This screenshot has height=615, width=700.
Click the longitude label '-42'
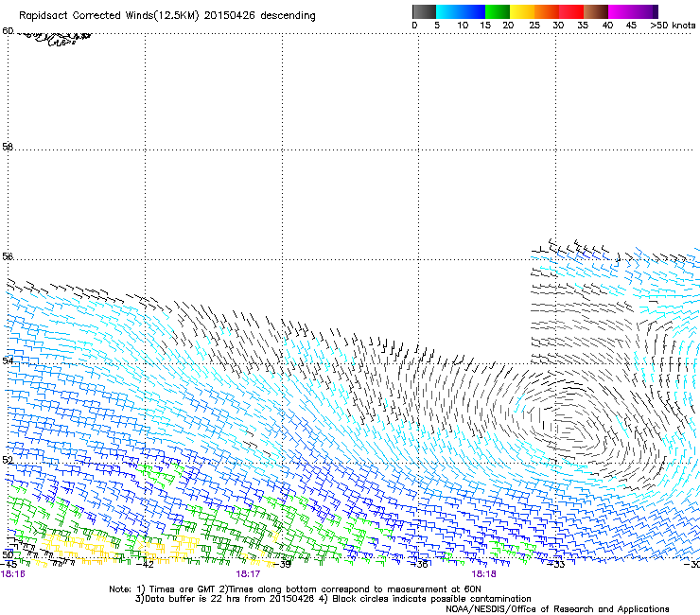[145, 565]
